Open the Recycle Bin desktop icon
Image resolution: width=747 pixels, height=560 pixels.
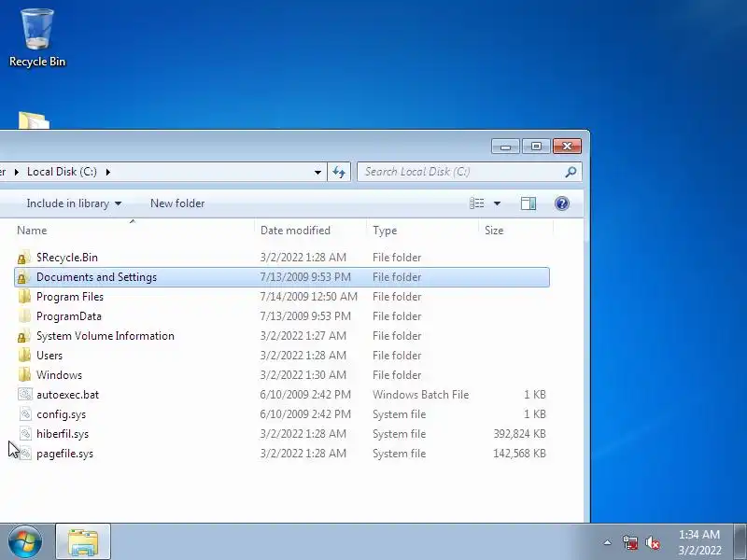tap(37, 37)
